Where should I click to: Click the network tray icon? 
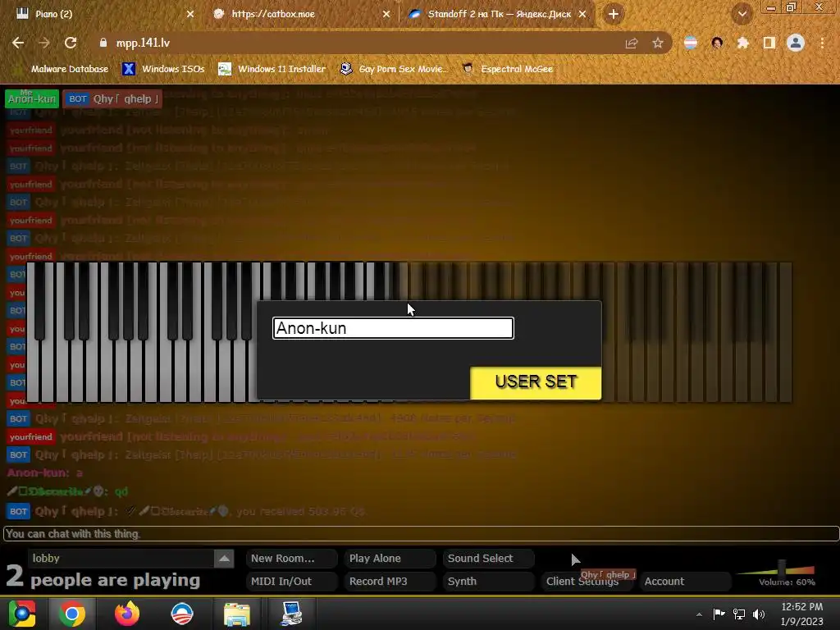pyautogui.click(x=739, y=614)
